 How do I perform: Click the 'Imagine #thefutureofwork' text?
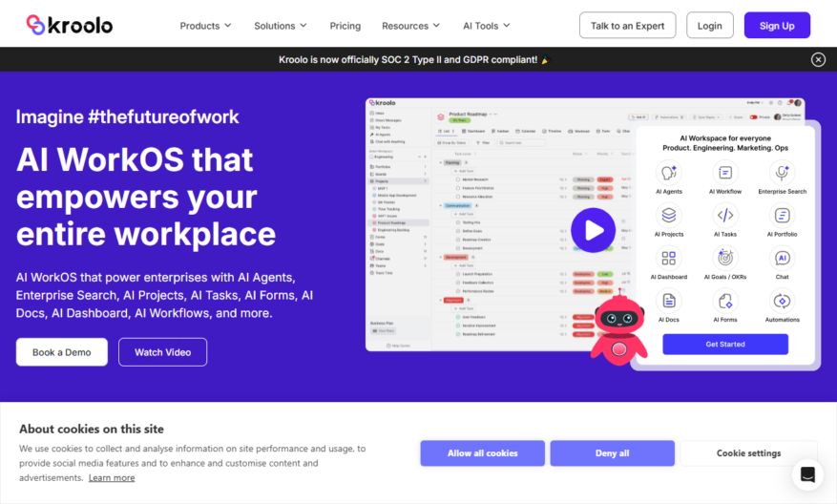pos(127,116)
